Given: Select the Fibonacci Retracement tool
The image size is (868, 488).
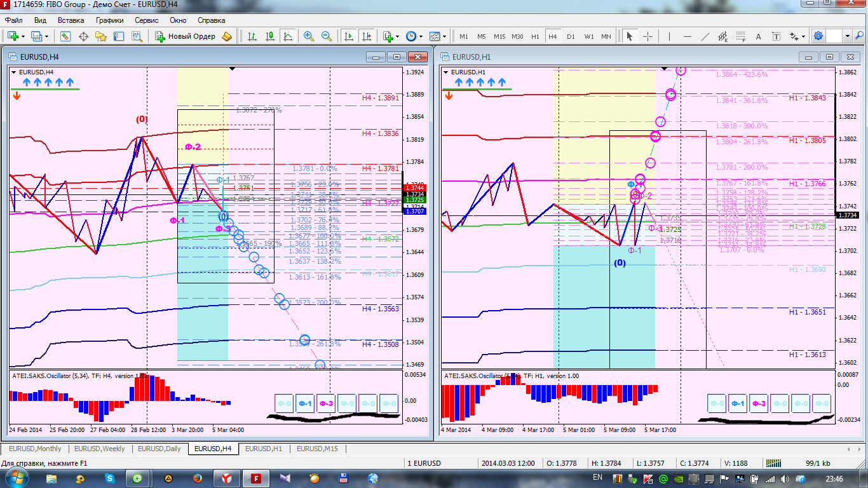Looking at the screenshot, I should pos(741,36).
